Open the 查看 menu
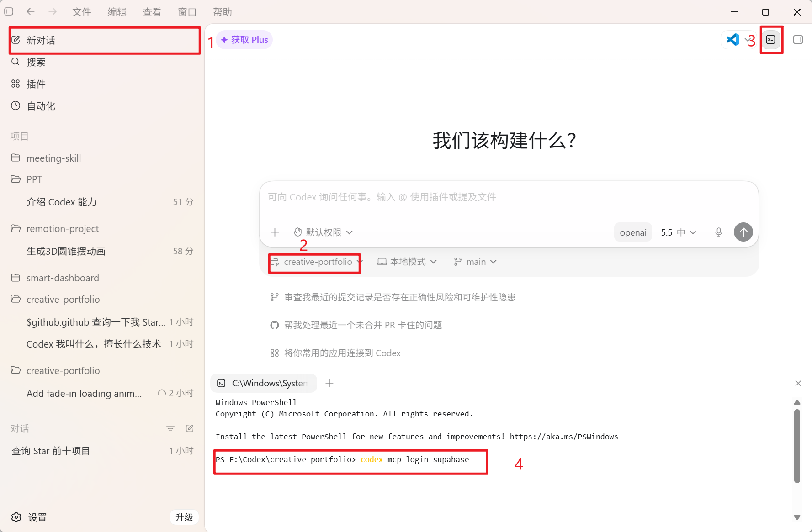 click(152, 12)
